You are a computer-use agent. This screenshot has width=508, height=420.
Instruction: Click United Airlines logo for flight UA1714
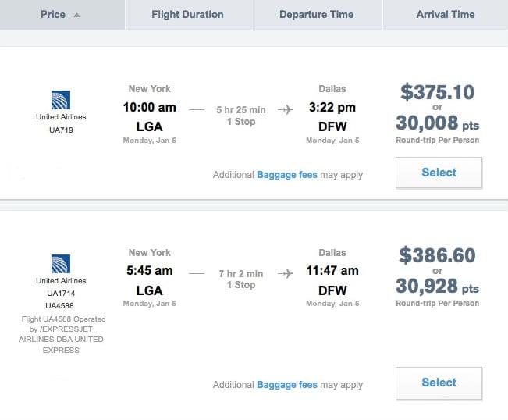(61, 264)
